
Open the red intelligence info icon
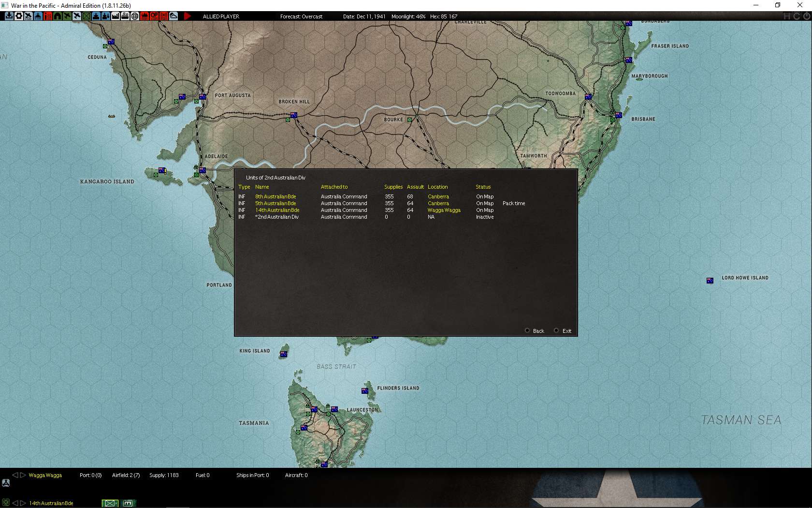48,16
